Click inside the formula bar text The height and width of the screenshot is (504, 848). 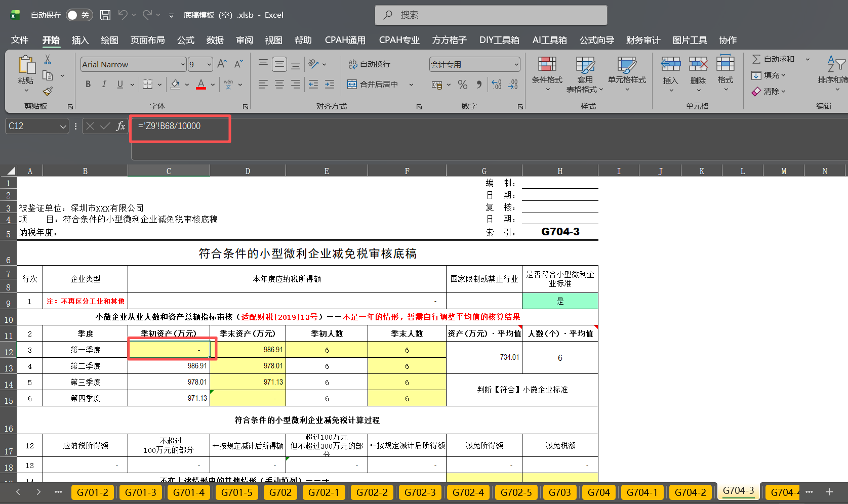tap(169, 126)
